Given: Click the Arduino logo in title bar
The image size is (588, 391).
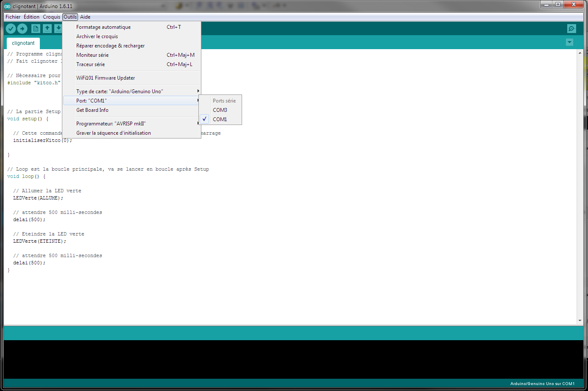Looking at the screenshot, I should [7, 6].
